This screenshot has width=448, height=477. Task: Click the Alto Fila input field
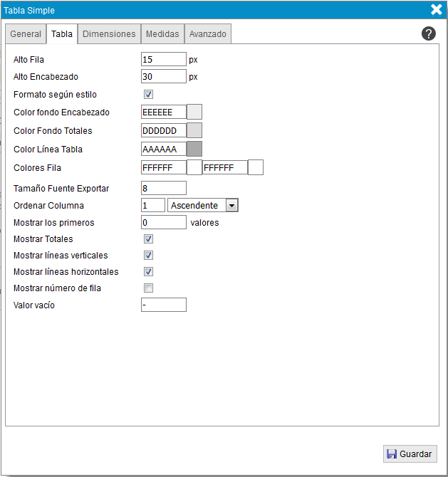click(164, 59)
